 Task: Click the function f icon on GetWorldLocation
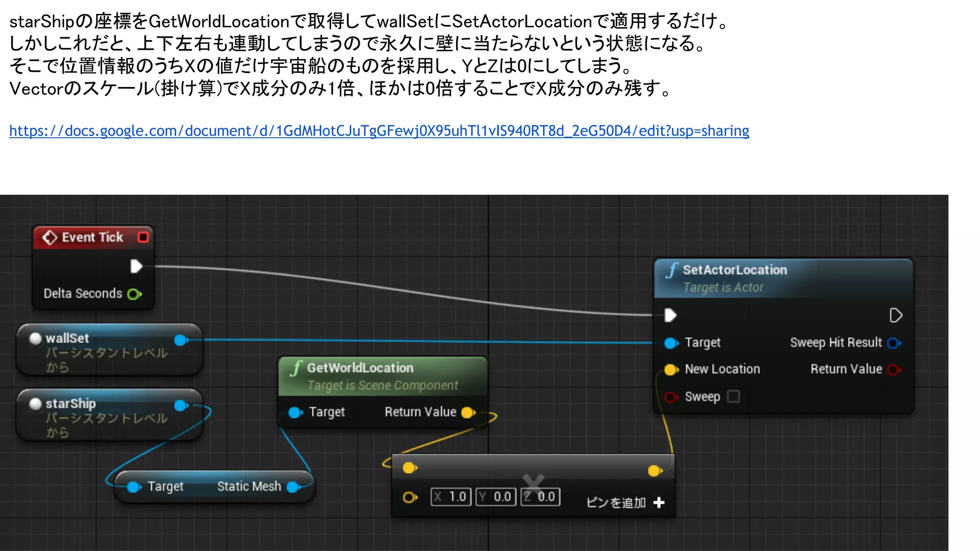point(296,368)
